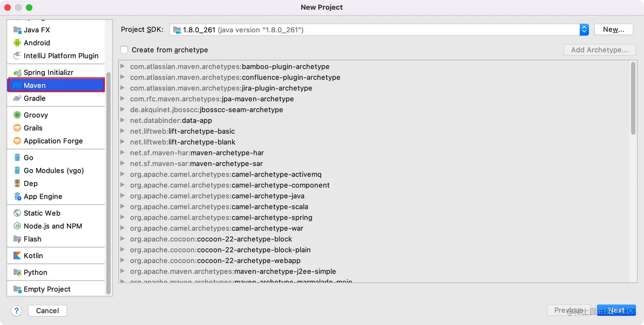Enable Create from archetype checkbox
This screenshot has height=325, width=644.
point(124,50)
